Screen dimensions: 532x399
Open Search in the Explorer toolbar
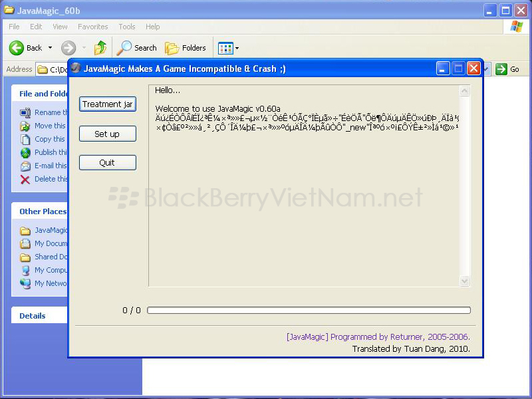137,48
